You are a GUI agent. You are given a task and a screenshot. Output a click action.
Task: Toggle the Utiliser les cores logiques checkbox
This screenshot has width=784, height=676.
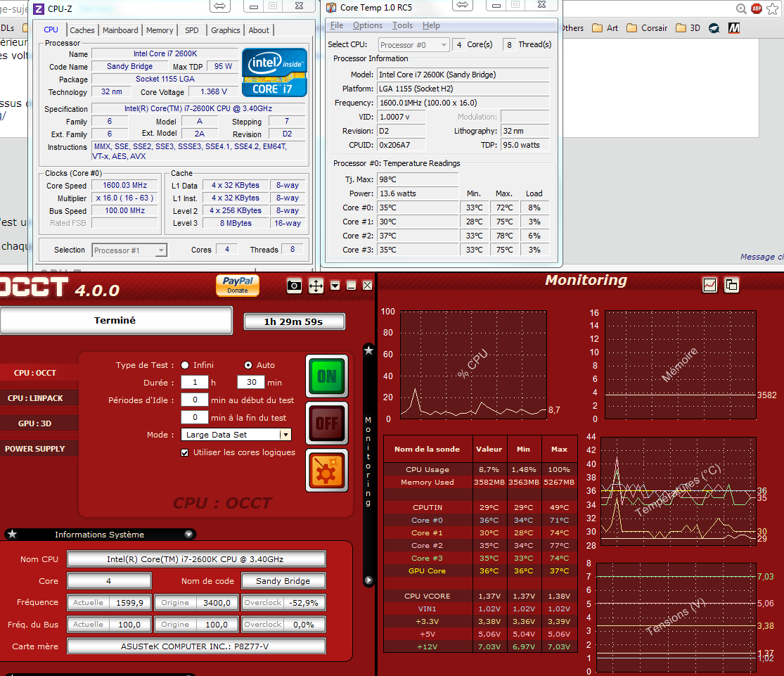coord(185,452)
